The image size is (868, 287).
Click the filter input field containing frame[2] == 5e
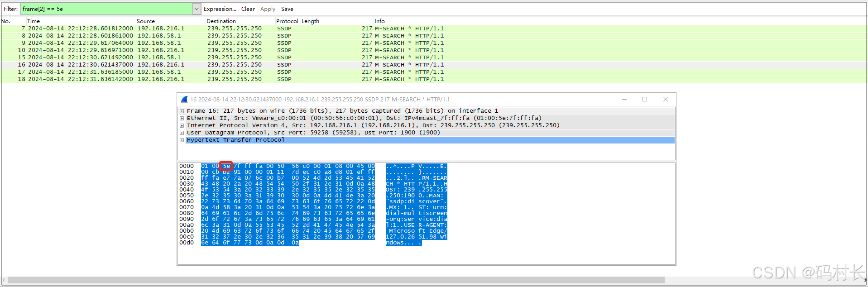tap(106, 9)
